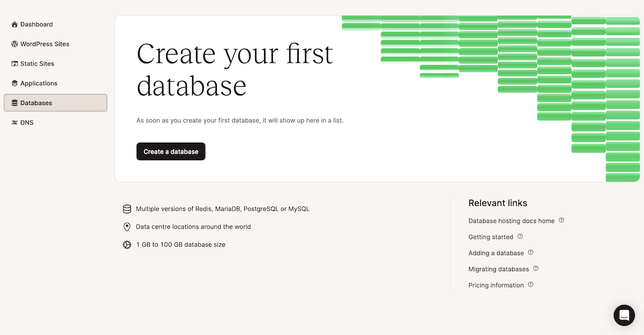Click the DNS icon in sidebar
This screenshot has width=644, height=335.
click(x=14, y=122)
